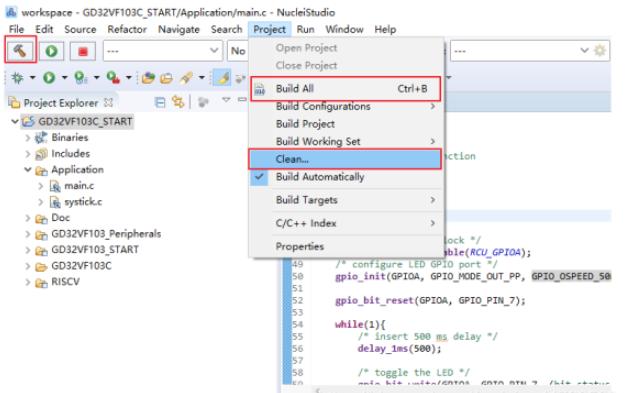Open the 'No' launch mode combo box
This screenshot has height=393, width=630.
click(238, 51)
